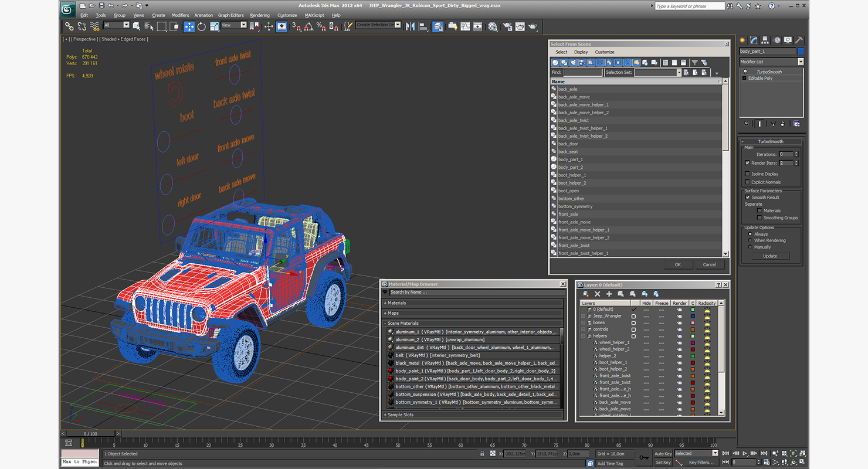The image size is (868, 469).
Task: Click Display Geometry filter in Select From Scene
Action: 555,62
